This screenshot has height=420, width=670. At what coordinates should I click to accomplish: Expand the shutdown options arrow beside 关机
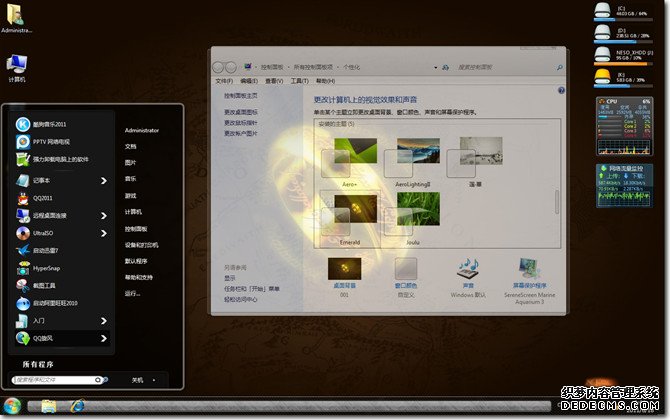154,380
